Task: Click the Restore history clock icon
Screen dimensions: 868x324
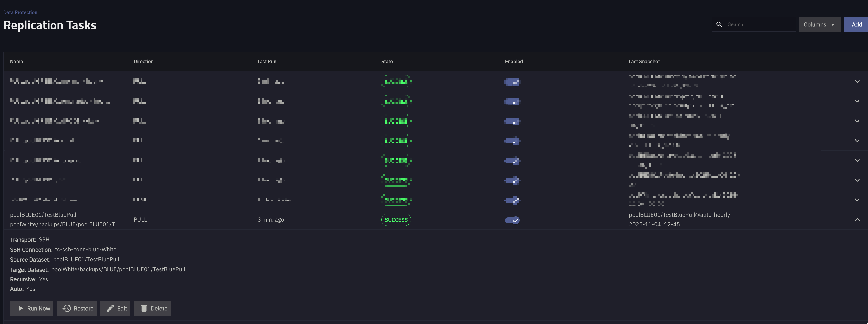Action: coord(67,308)
